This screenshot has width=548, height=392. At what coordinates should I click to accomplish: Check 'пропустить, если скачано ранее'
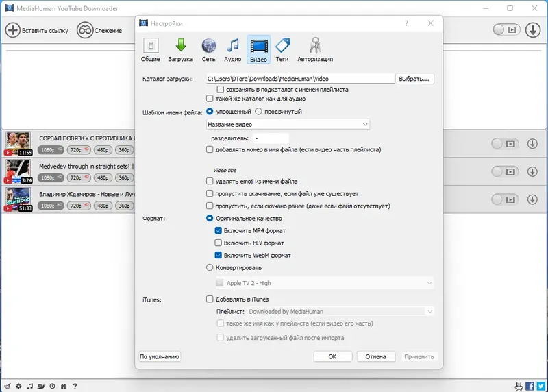click(x=210, y=206)
